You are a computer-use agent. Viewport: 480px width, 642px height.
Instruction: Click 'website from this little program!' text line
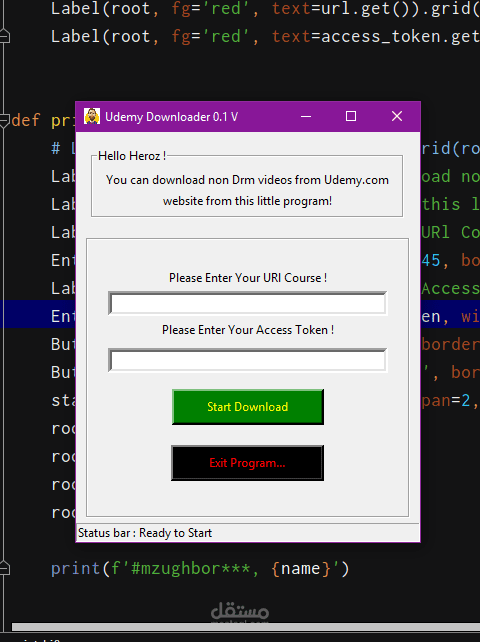pyautogui.click(x=247, y=201)
